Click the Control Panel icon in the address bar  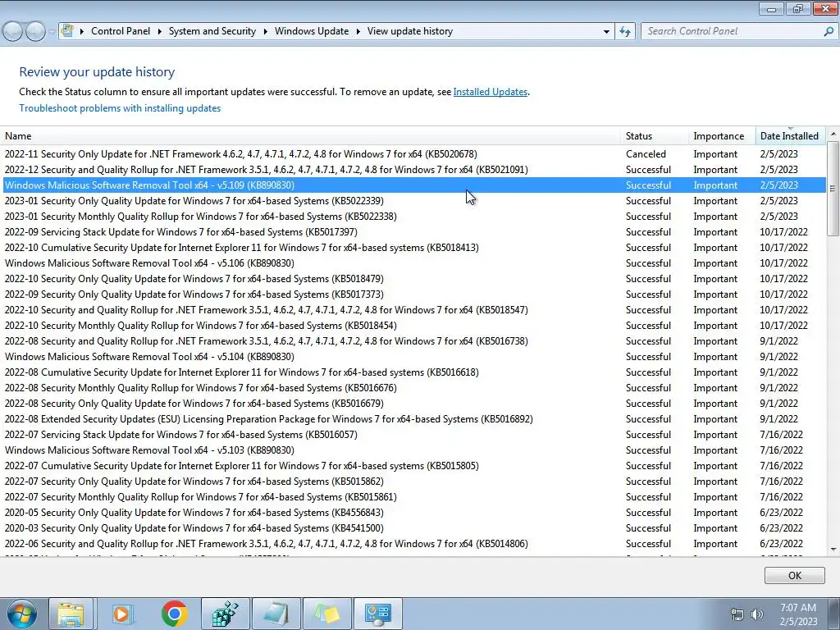67,30
